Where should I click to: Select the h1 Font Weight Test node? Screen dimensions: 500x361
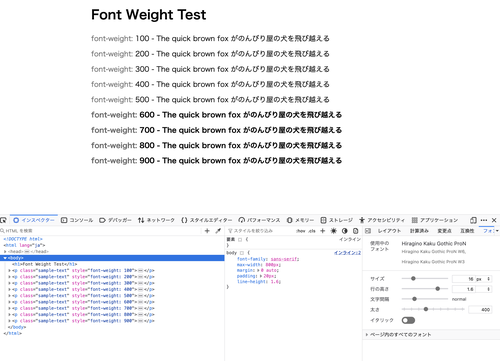[x=45, y=264]
